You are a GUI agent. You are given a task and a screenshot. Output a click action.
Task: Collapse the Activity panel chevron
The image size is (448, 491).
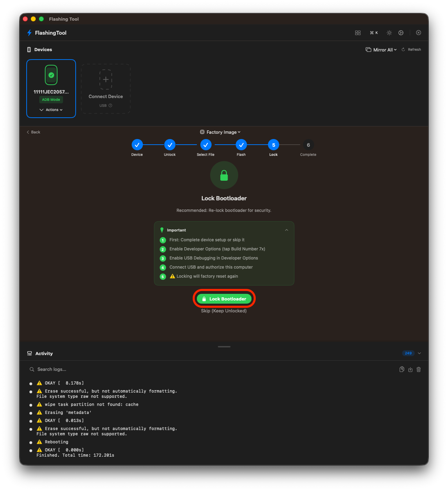[x=419, y=353]
